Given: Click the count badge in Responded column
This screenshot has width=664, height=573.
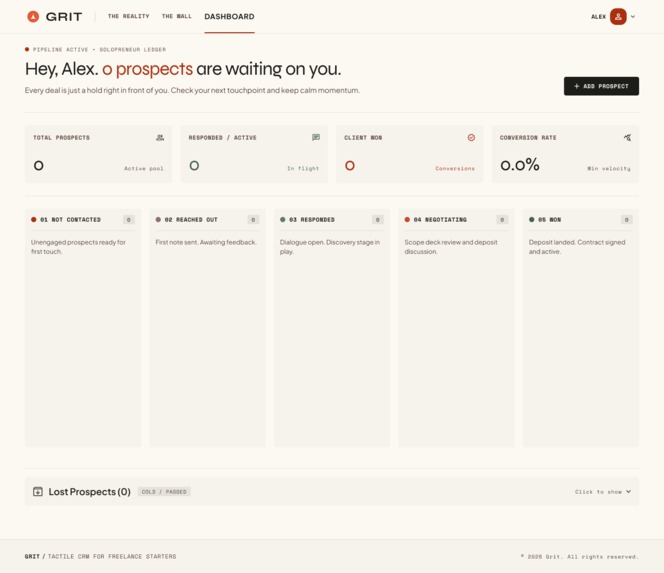Looking at the screenshot, I should click(x=378, y=219).
